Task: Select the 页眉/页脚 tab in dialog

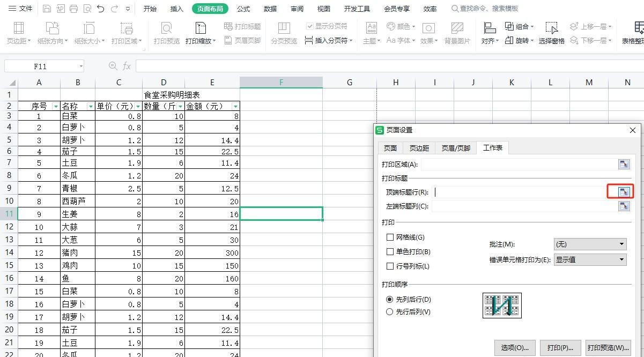Action: 456,148
